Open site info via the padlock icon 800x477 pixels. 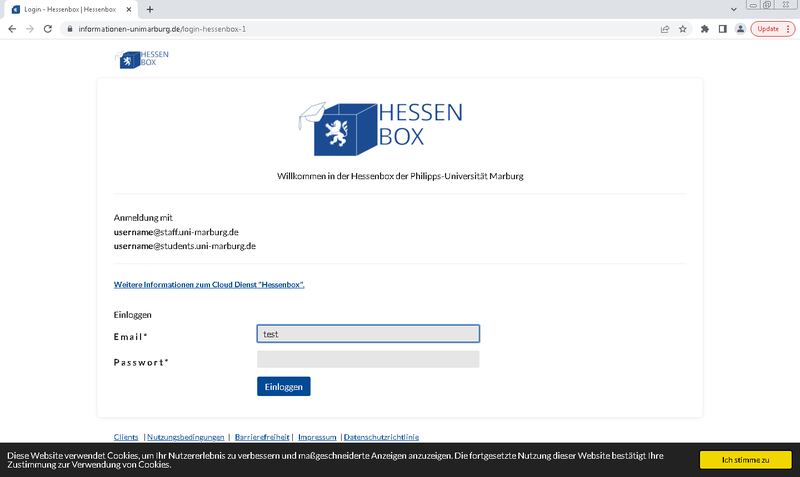pos(70,29)
